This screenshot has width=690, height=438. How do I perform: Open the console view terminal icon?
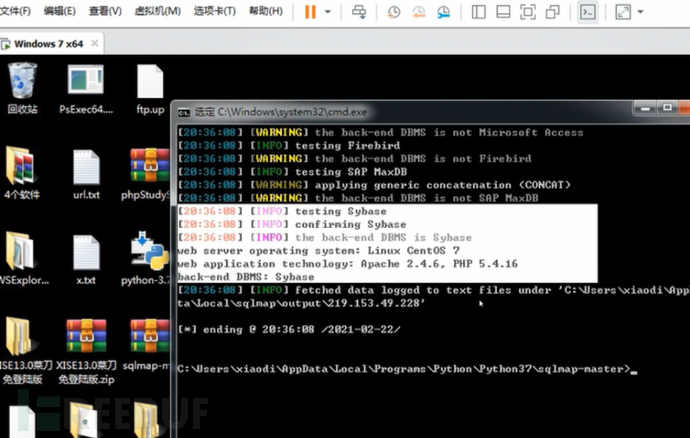pos(588,12)
